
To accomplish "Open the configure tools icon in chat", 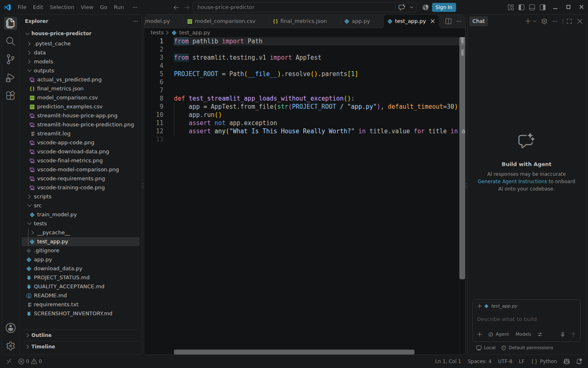I will pos(540,334).
